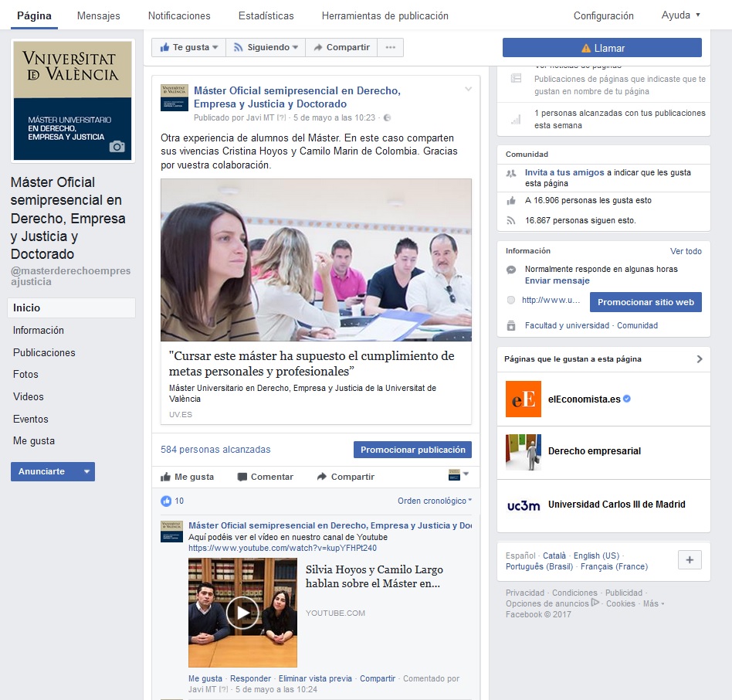Open the Derecho empresarial page thumbnail
Screen dimensions: 732x700
click(x=524, y=451)
